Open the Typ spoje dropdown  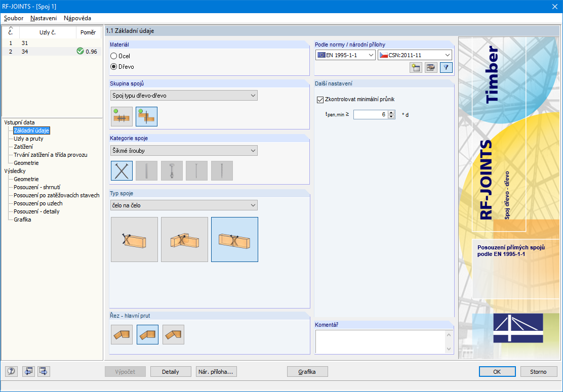(184, 205)
